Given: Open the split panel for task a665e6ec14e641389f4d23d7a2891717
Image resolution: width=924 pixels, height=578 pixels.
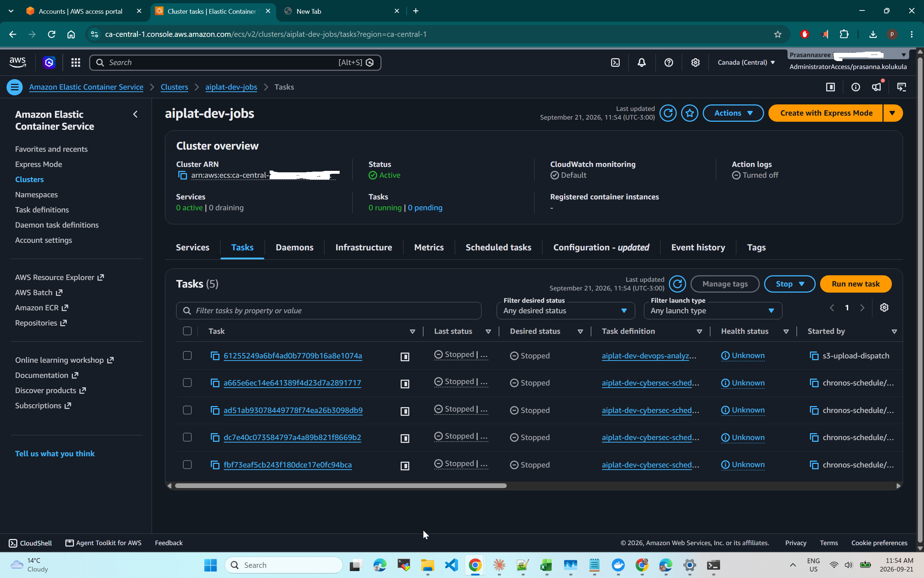Looking at the screenshot, I should pos(405,384).
